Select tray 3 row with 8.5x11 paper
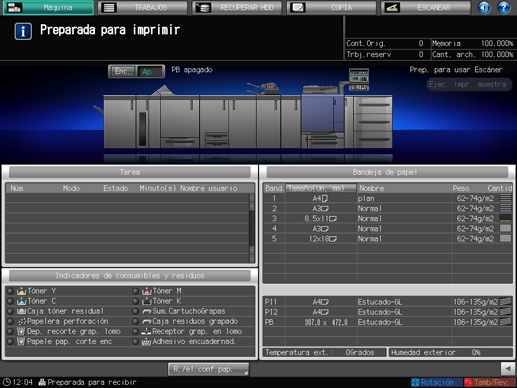Image resolution: width=517 pixels, height=388 pixels. coord(388,219)
